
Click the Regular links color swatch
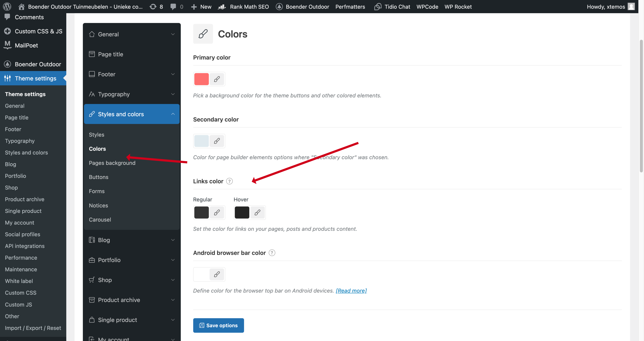point(201,212)
